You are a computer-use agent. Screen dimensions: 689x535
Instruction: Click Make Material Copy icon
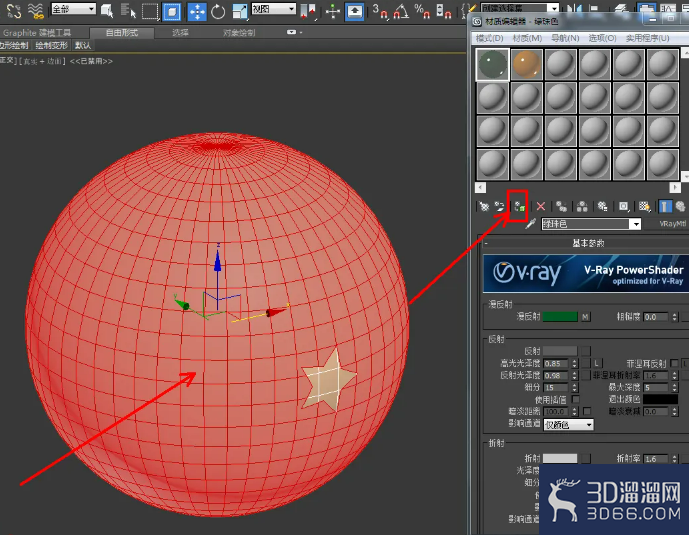pos(561,206)
